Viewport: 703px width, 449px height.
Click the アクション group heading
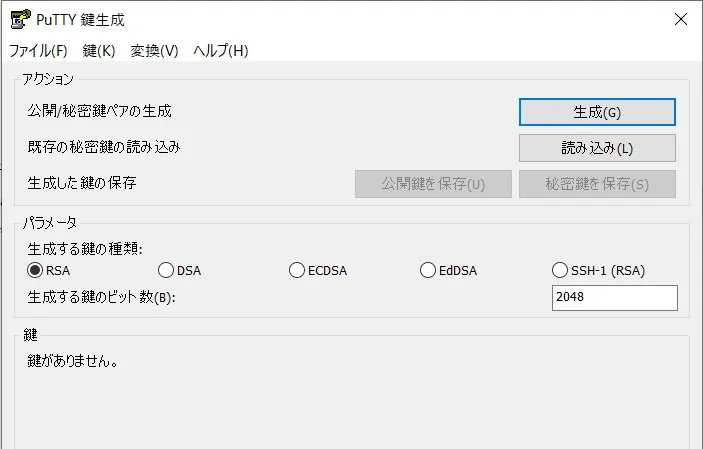48,79
